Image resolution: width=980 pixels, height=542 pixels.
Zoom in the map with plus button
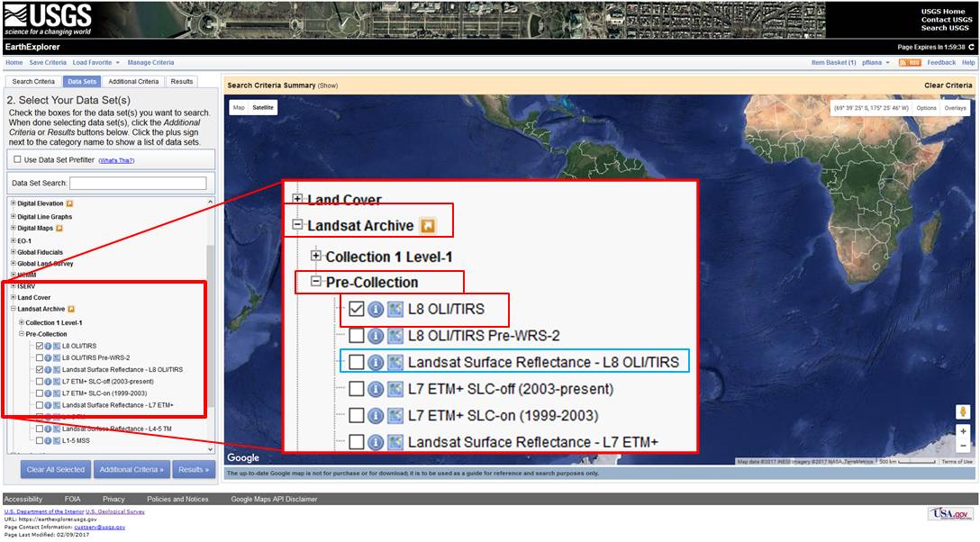[x=963, y=431]
